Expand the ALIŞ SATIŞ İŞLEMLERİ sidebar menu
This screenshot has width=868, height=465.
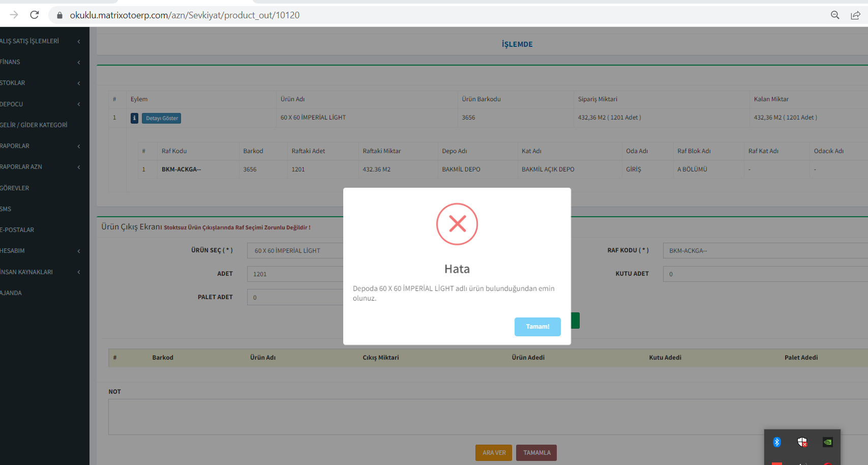point(40,41)
